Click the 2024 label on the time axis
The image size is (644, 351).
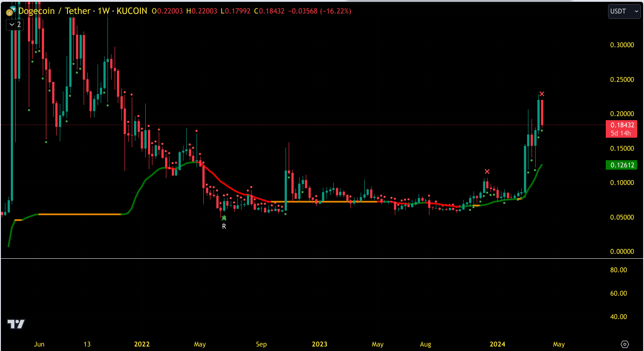[497, 344]
